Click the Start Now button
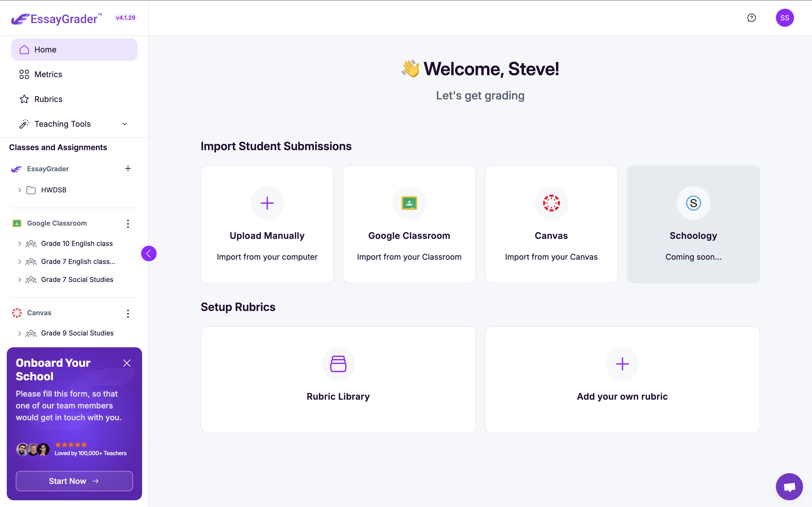This screenshot has height=507, width=812. point(74,481)
